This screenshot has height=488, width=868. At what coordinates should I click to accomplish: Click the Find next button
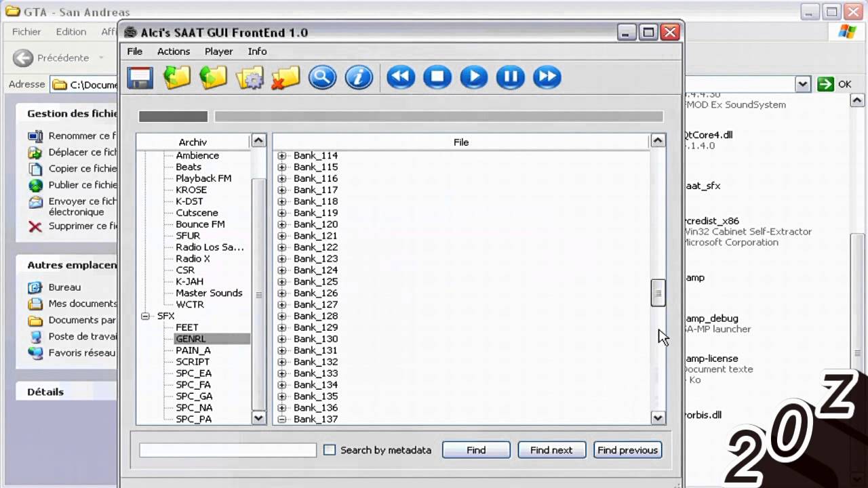click(551, 450)
